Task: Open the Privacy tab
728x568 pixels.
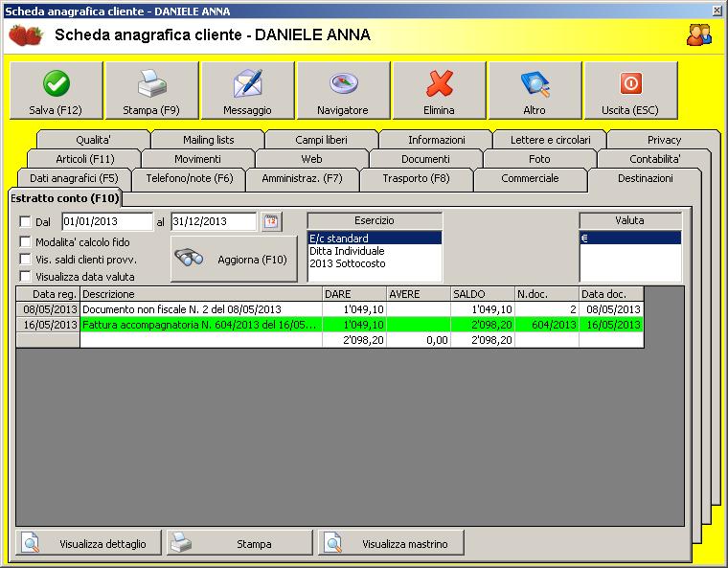Action: pyautogui.click(x=664, y=140)
